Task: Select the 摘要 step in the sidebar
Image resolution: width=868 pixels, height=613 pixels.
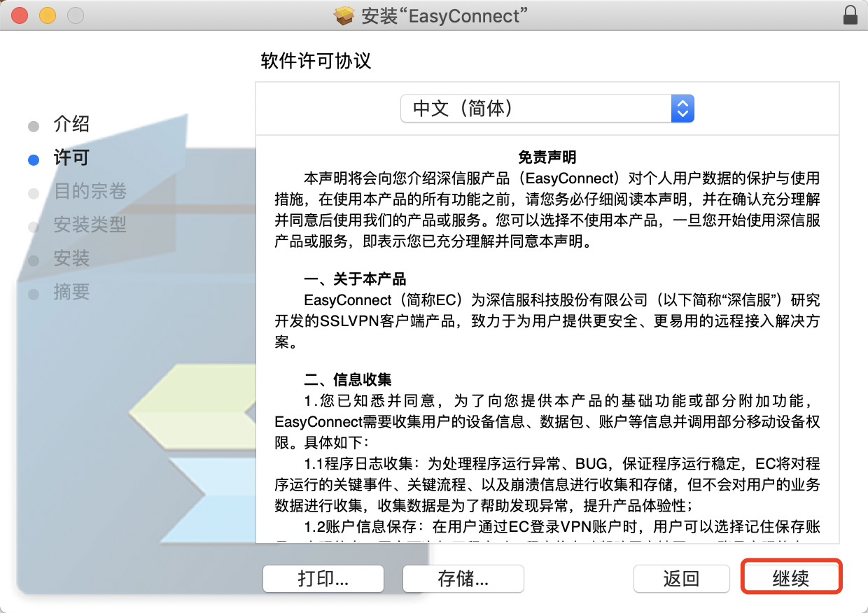Action: (71, 293)
